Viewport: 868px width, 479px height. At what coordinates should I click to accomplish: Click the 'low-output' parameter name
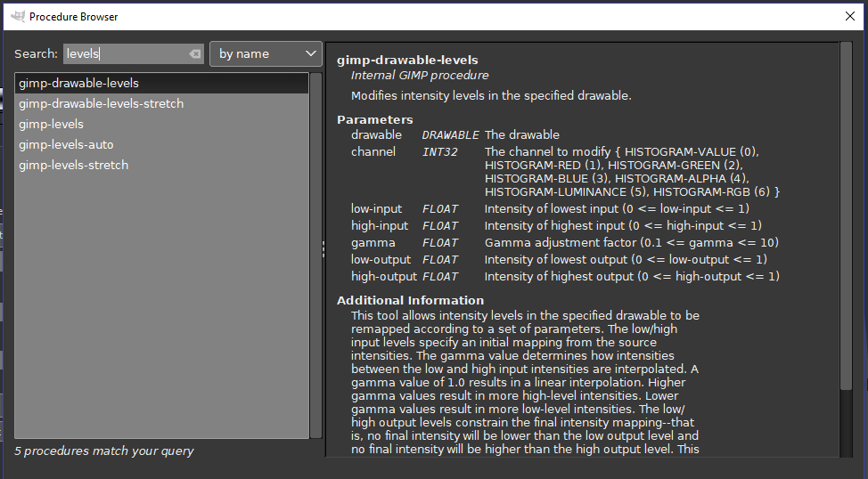tap(381, 259)
